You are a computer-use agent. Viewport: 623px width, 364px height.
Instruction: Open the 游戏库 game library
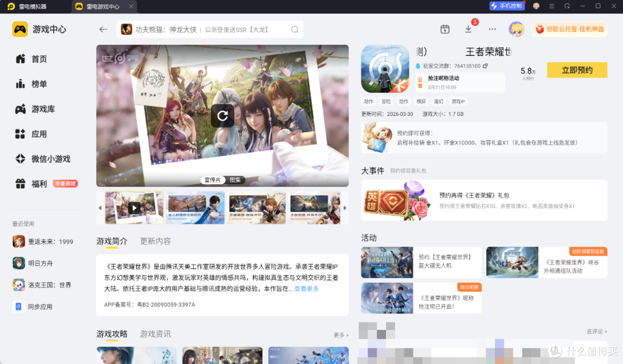click(x=35, y=109)
